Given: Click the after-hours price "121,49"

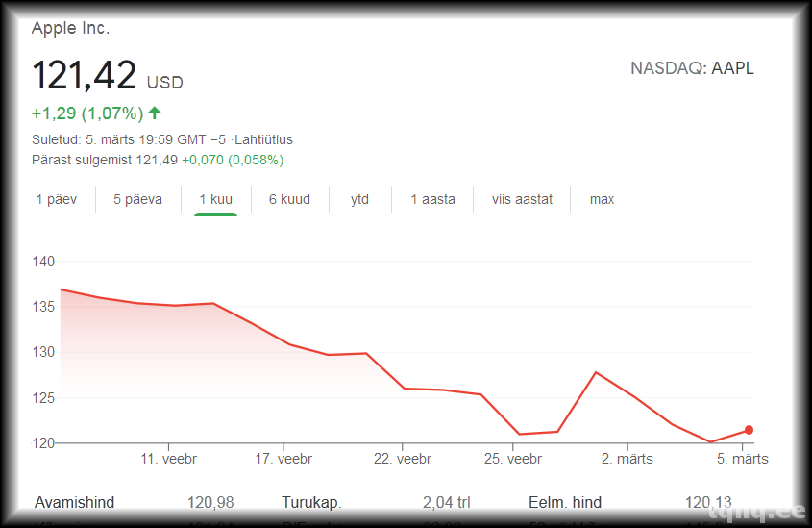Looking at the screenshot, I should (157, 160).
